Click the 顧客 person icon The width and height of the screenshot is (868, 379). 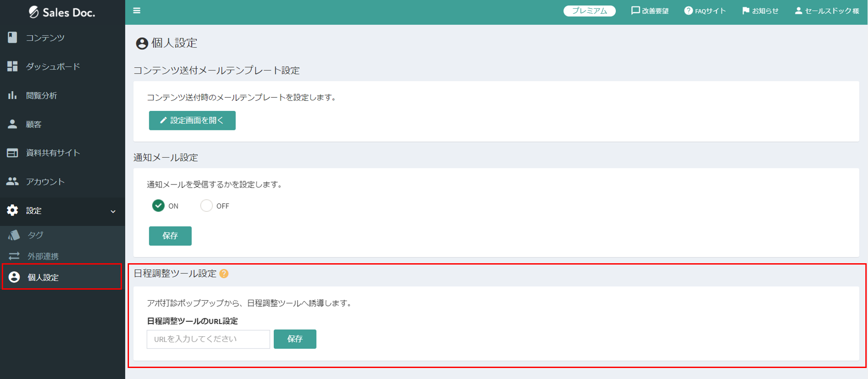12,124
